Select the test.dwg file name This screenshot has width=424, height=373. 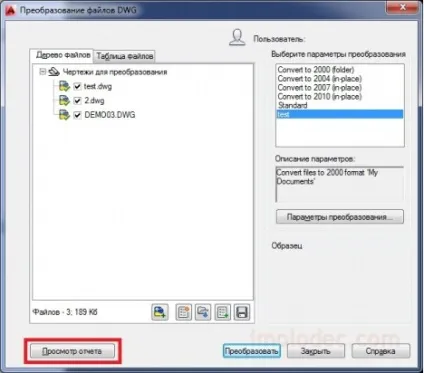[98, 87]
